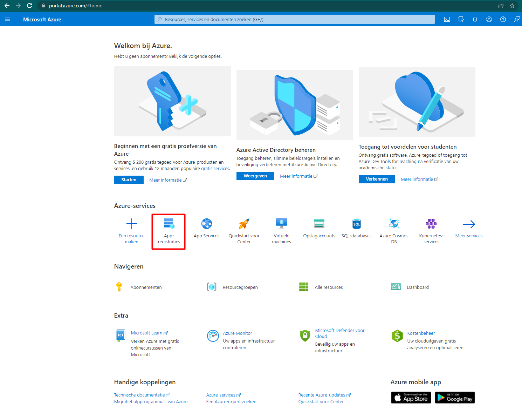Open Meer informatie link beside Starten
The width and height of the screenshot is (522, 420).
tap(168, 180)
